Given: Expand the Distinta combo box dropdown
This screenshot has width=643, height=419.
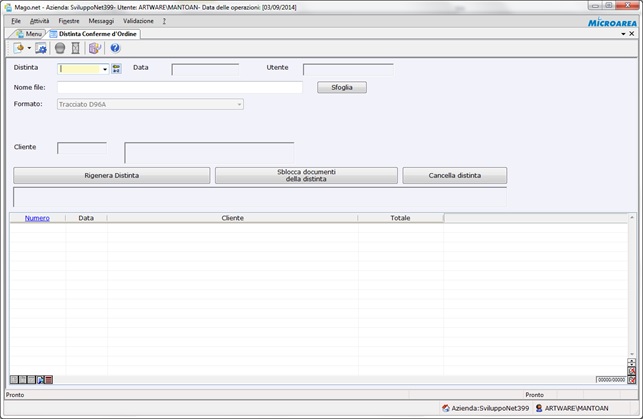Looking at the screenshot, I should coord(105,69).
